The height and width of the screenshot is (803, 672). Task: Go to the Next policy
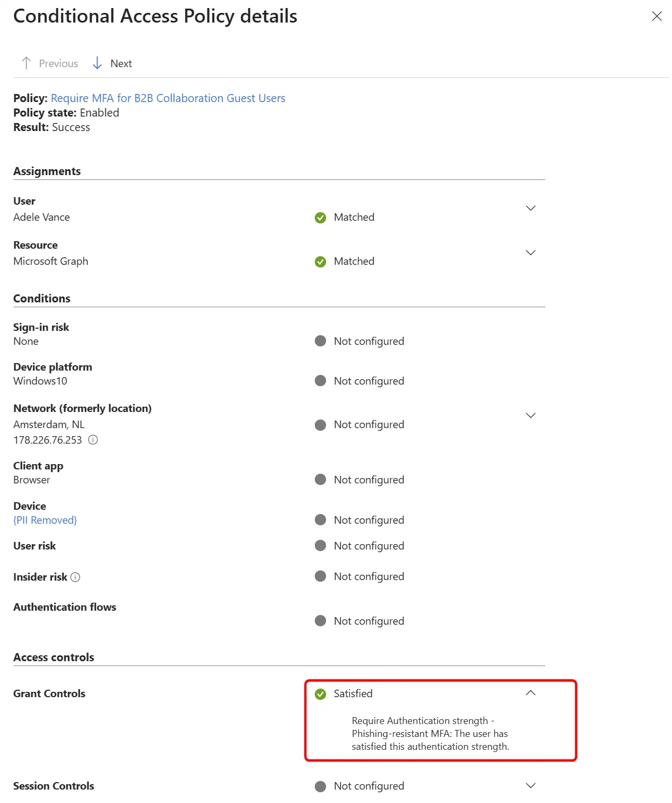[112, 63]
